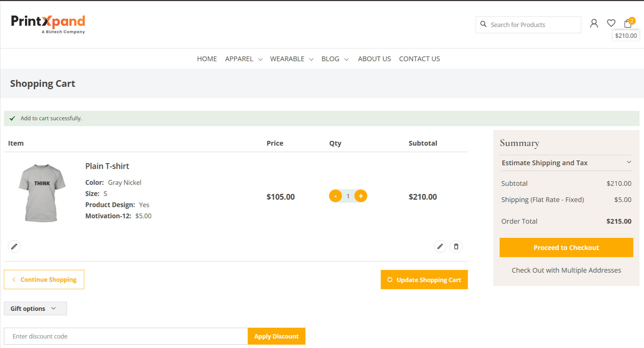Open the Wearable menu dropdown
The height and width of the screenshot is (348, 644).
click(291, 59)
